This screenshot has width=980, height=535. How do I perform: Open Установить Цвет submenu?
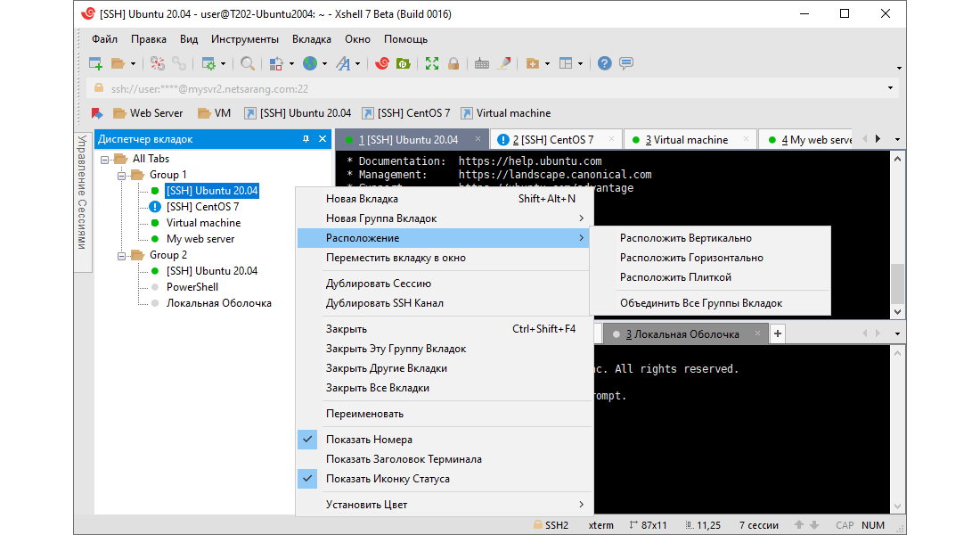click(x=445, y=505)
